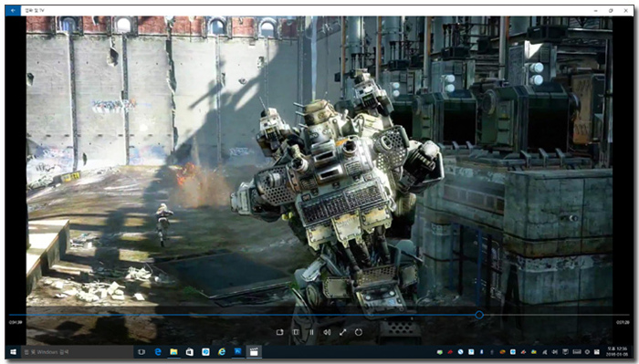The image size is (639, 364).
Task: Select the Movies & TV taskbar icon
Action: point(254,352)
